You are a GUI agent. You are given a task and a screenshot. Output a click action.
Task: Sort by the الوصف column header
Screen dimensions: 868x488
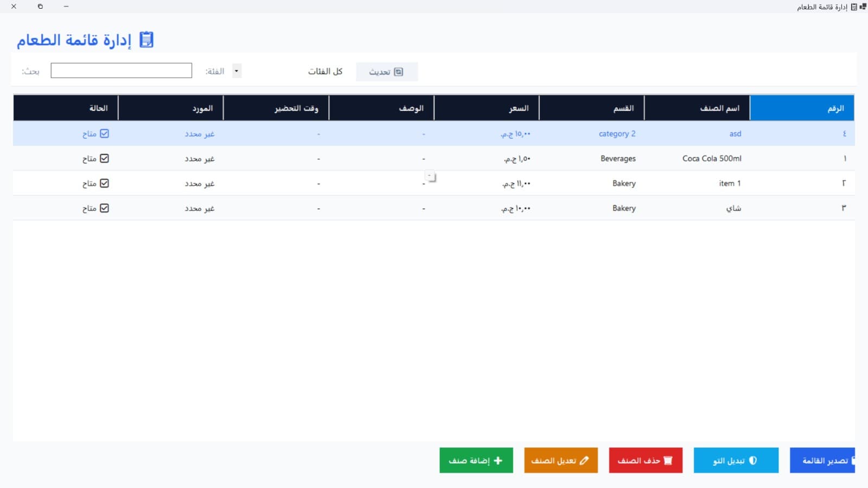381,108
